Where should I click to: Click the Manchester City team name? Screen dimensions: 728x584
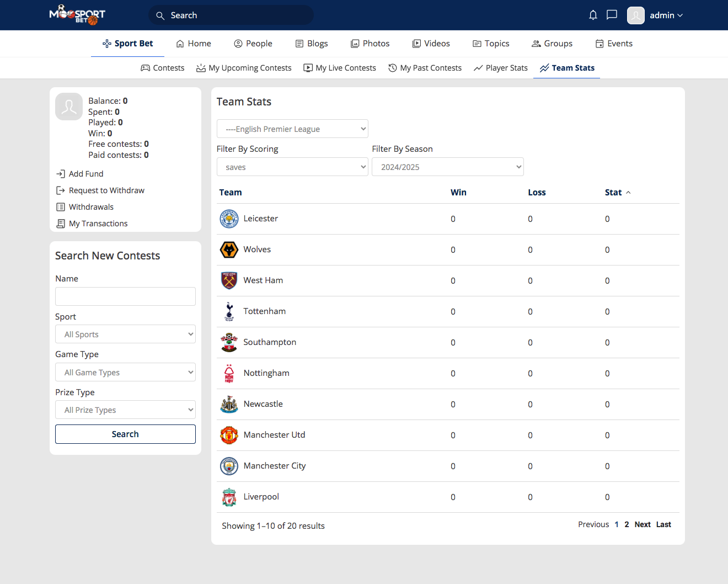click(275, 466)
